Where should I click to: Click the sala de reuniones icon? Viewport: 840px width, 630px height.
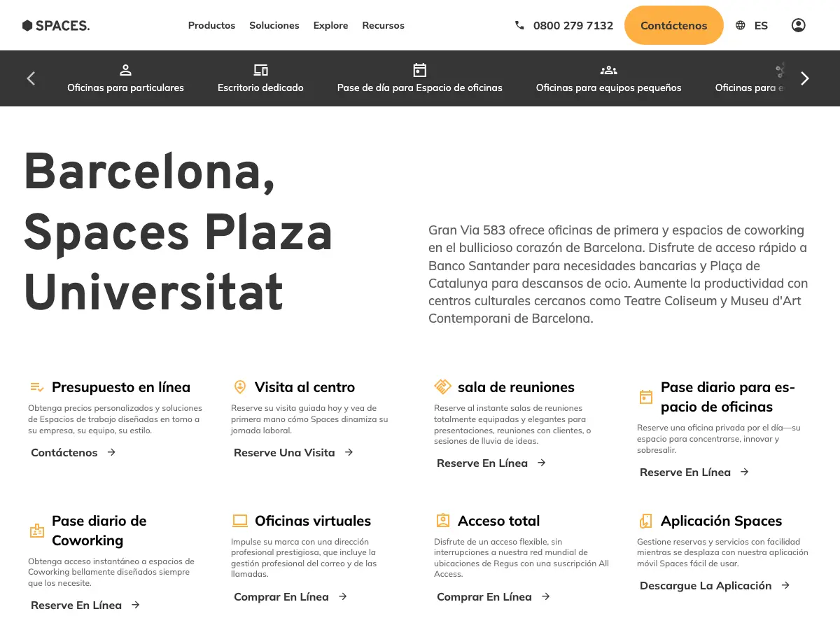pyautogui.click(x=442, y=387)
